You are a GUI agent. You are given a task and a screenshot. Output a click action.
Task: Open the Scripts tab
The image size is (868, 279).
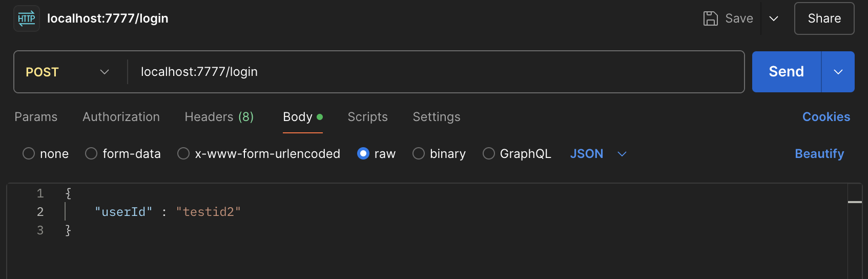(x=367, y=117)
